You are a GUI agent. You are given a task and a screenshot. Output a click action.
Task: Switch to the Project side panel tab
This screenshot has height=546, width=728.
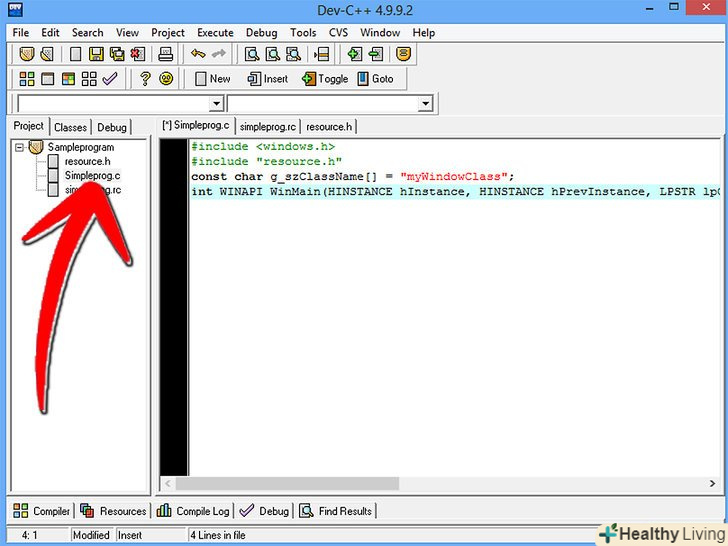pos(28,126)
